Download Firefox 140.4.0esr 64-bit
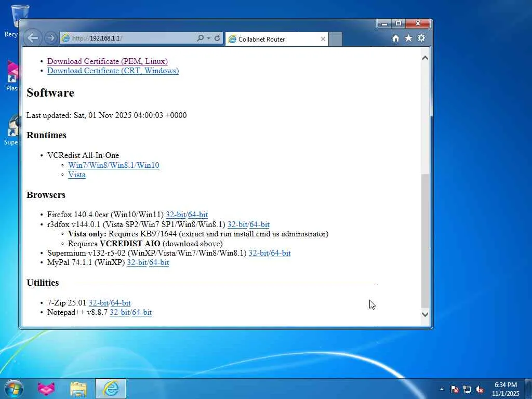 click(198, 215)
